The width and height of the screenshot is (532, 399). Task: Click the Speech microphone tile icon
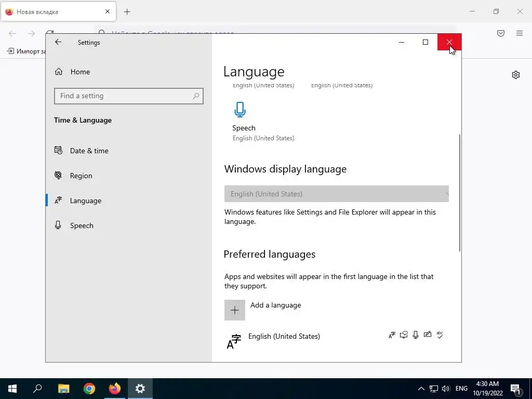pyautogui.click(x=240, y=110)
